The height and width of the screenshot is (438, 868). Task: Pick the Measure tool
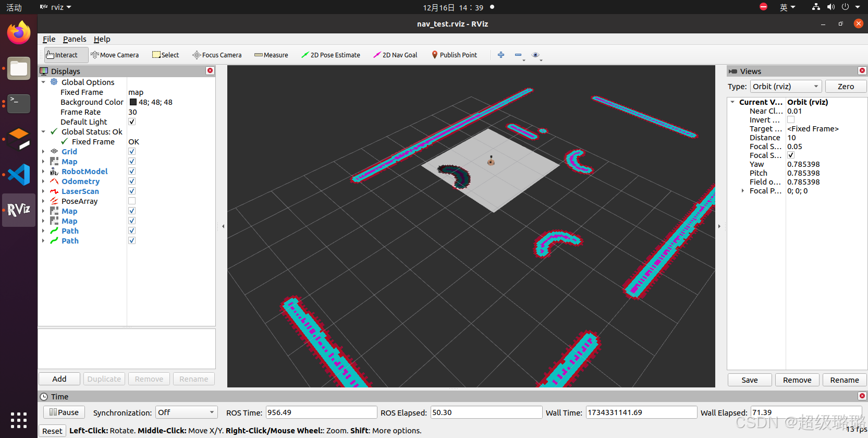coord(271,55)
